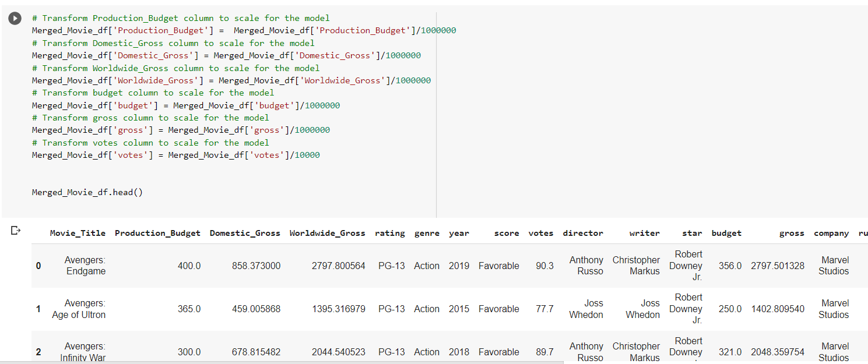The height and width of the screenshot is (364, 868).
Task: Select the rating column header
Action: (390, 233)
